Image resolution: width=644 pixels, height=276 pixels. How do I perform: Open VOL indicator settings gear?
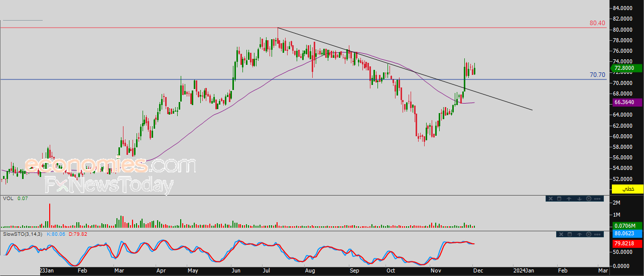[589, 199]
